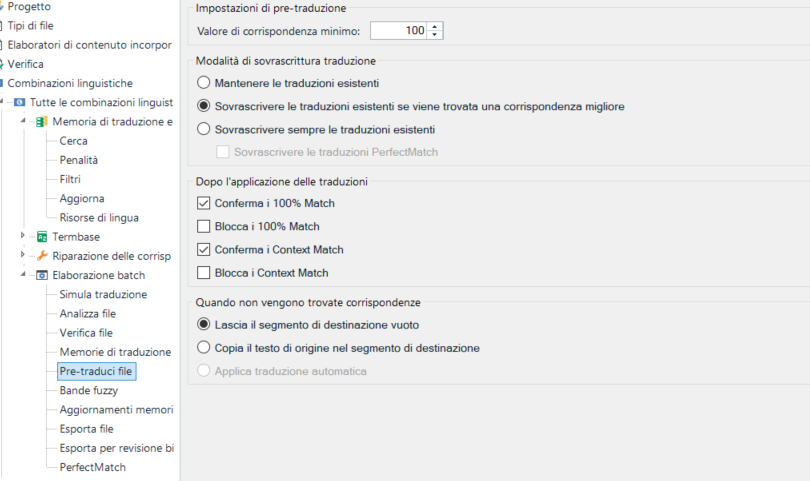Select Bande fuzzy in the tree
Image resolution: width=810 pixels, height=481 pixels.
coord(89,391)
